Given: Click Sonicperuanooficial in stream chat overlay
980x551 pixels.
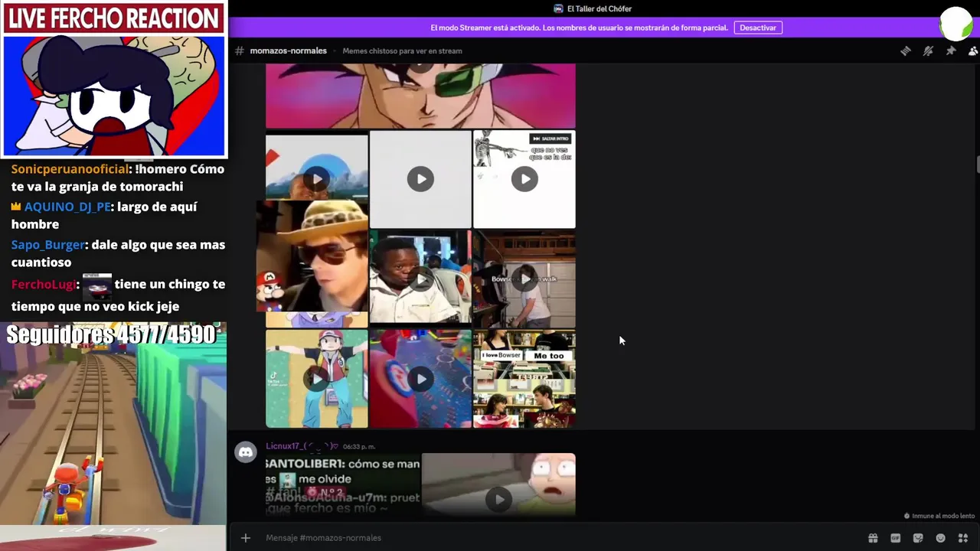Looking at the screenshot, I should click(70, 168).
